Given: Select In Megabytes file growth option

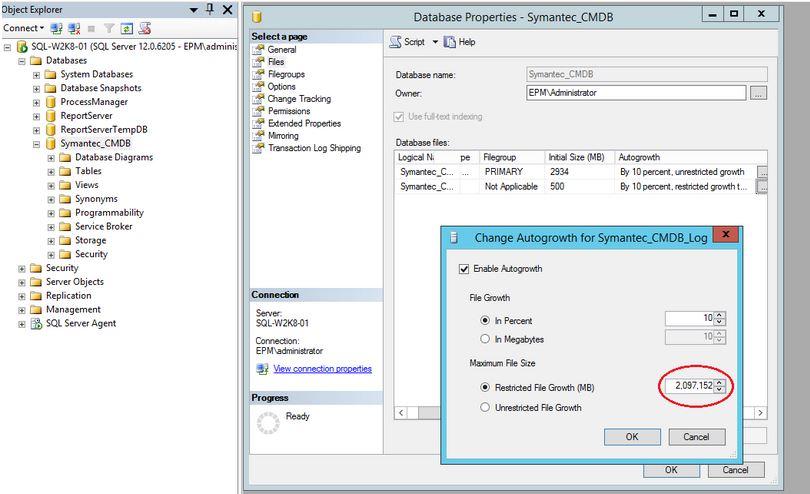Looking at the screenshot, I should pyautogui.click(x=486, y=339).
